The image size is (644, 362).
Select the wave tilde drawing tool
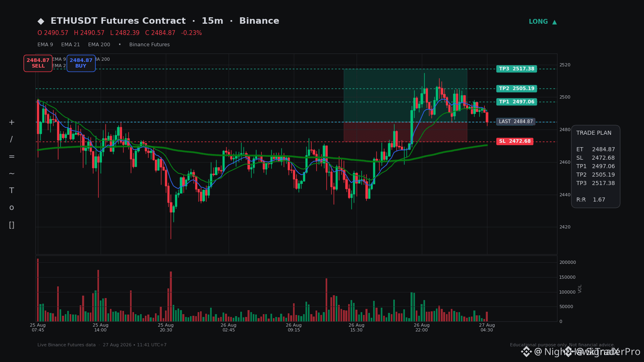click(12, 173)
